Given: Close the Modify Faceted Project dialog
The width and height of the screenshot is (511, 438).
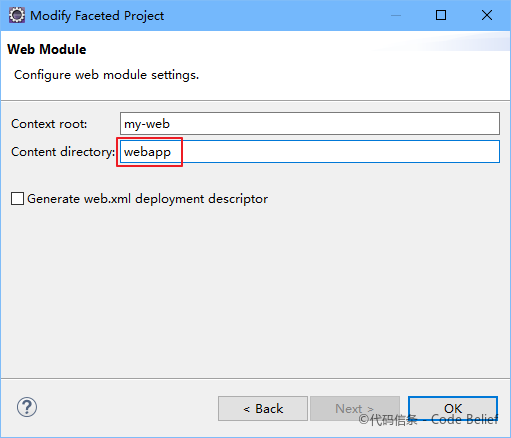Looking at the screenshot, I should tap(487, 15).
